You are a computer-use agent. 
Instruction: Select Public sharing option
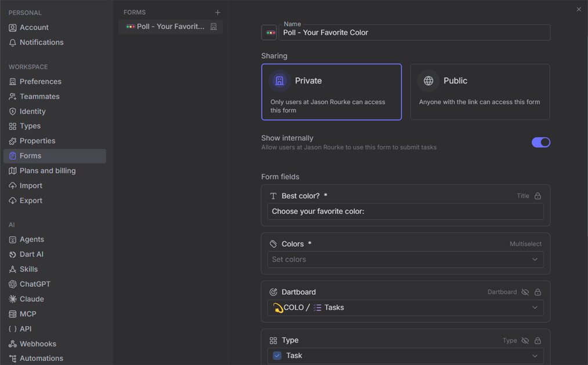click(480, 92)
